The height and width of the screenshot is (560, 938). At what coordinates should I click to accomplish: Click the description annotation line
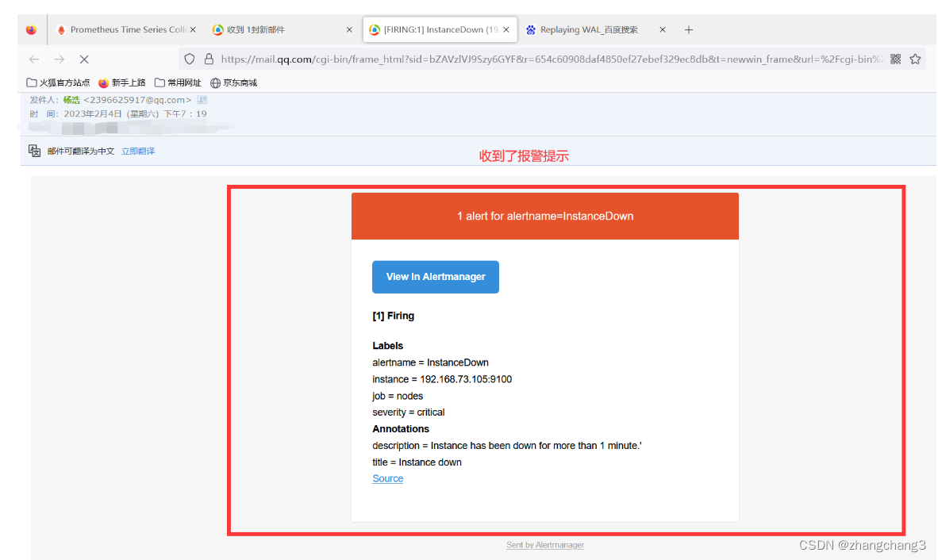point(506,446)
